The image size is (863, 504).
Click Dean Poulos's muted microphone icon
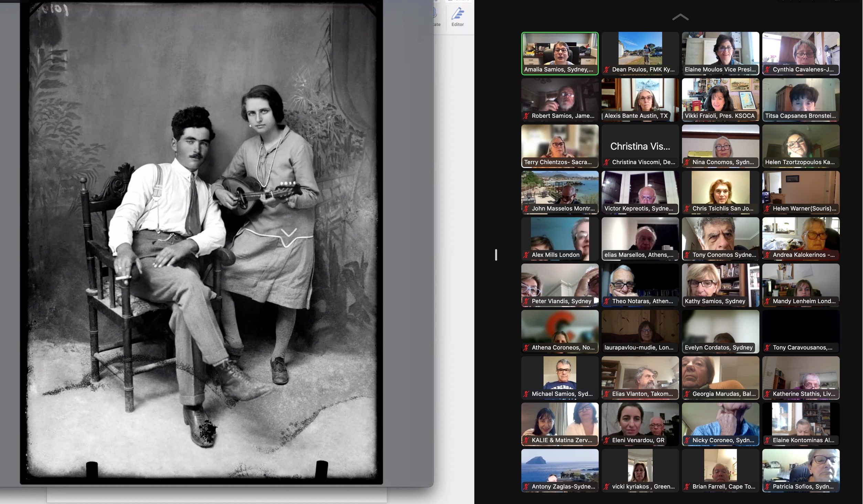point(607,70)
